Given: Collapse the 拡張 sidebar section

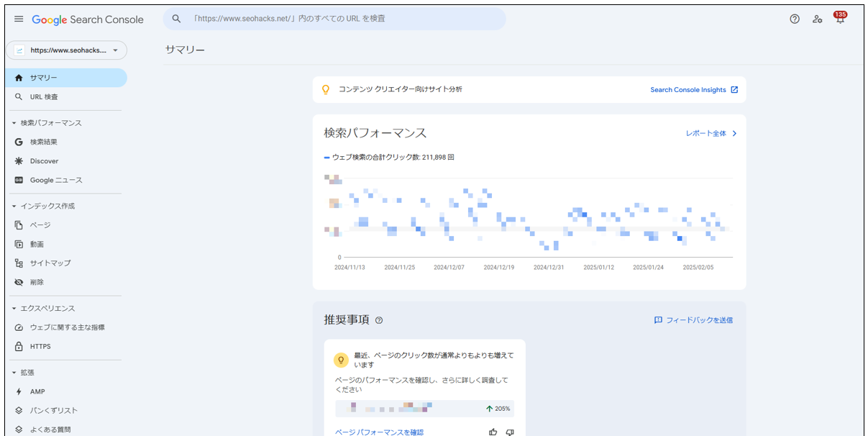Looking at the screenshot, I should click(14, 373).
